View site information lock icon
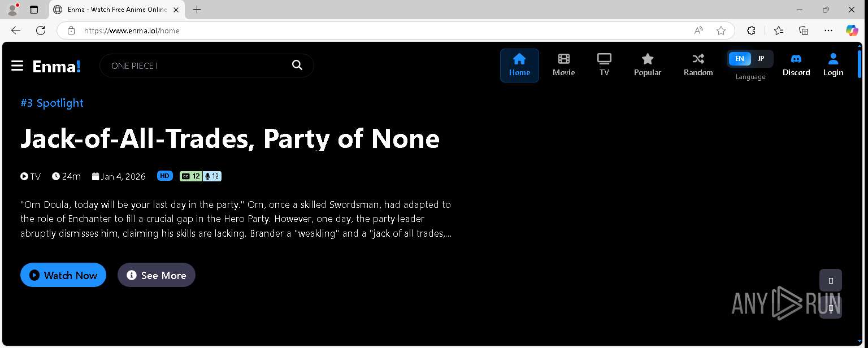Screen dimensions: 868x348 tap(71, 31)
